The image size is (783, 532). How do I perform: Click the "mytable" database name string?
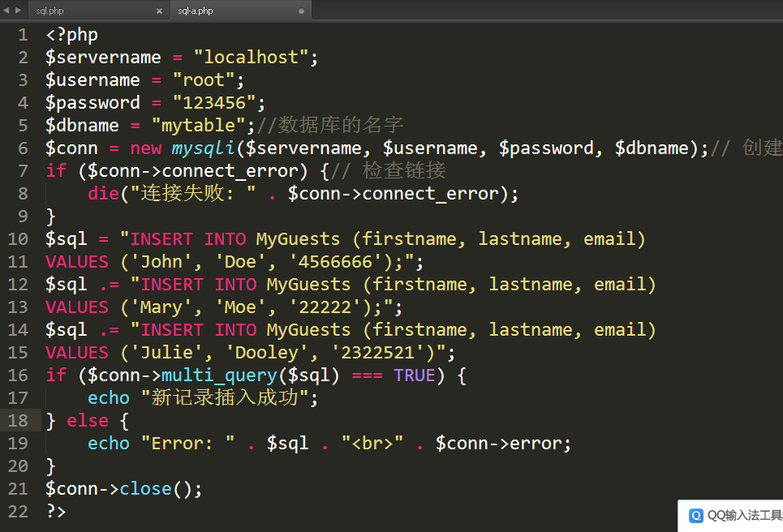pos(198,126)
